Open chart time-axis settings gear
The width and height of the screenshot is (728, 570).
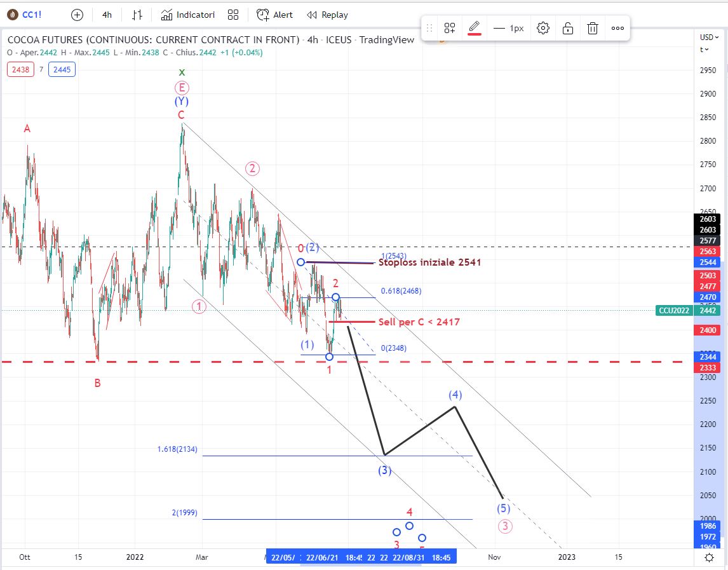click(x=709, y=557)
